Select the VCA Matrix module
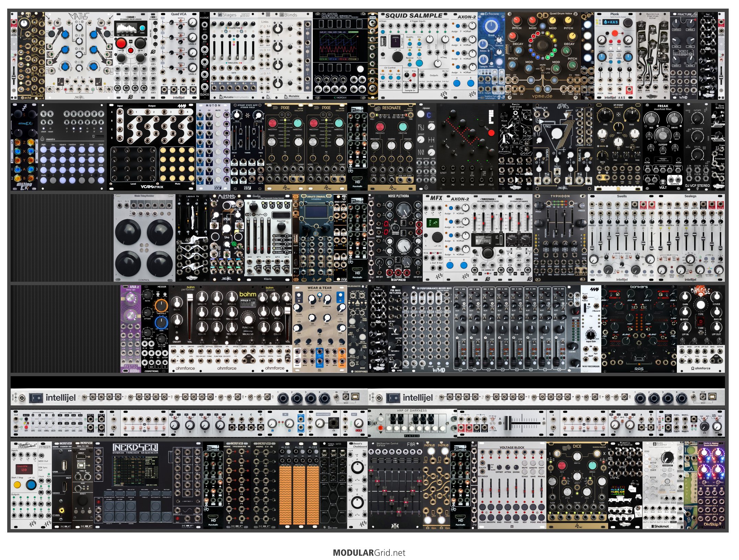The width and height of the screenshot is (739, 560). click(151, 147)
